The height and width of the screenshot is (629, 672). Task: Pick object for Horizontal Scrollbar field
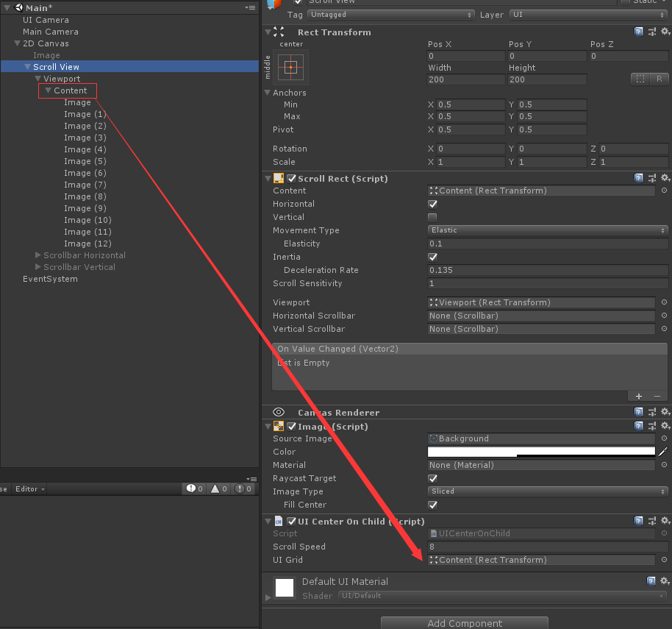664,316
